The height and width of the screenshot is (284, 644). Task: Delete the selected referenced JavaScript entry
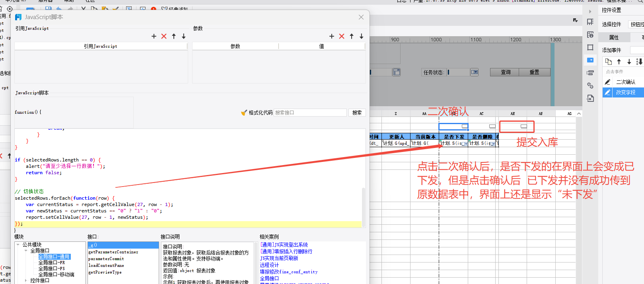click(x=164, y=36)
